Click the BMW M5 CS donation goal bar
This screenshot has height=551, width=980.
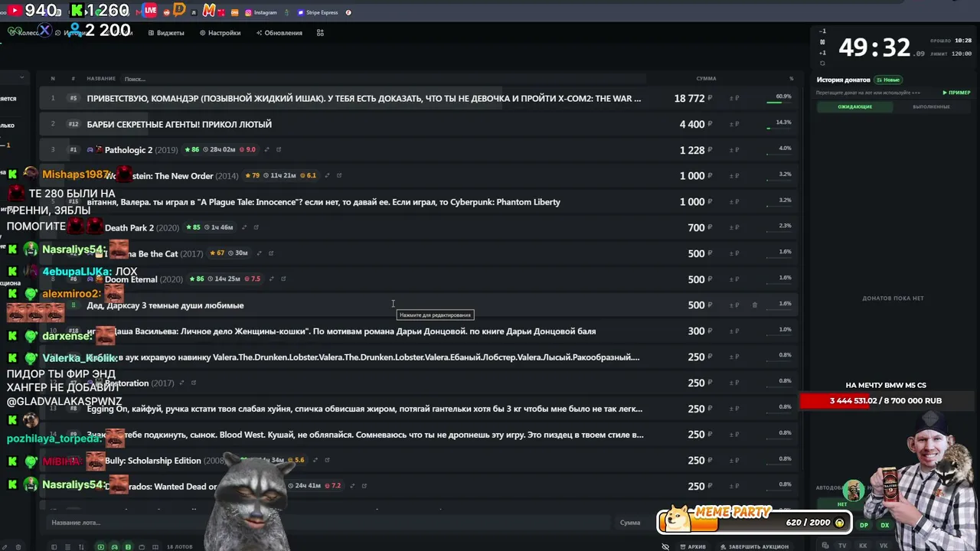point(886,401)
